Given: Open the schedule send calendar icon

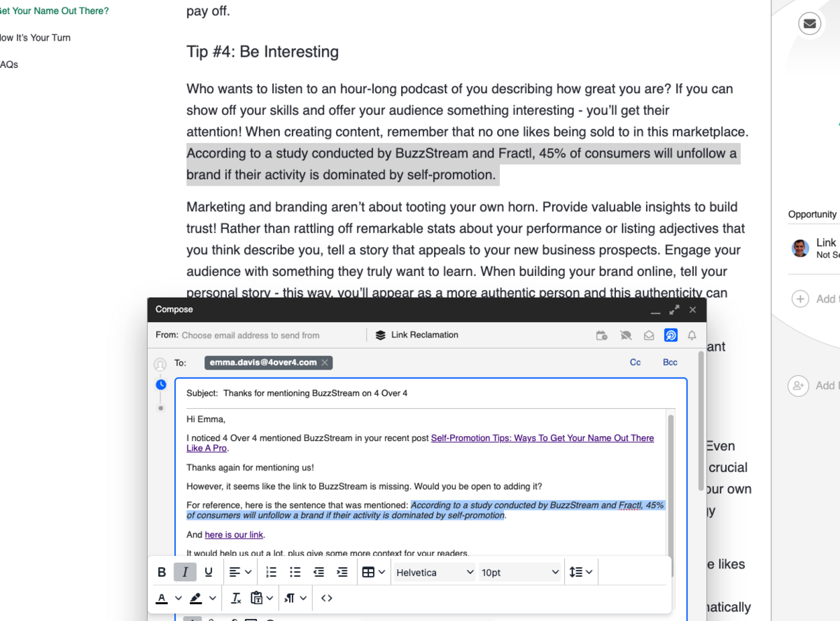Looking at the screenshot, I should (602, 335).
